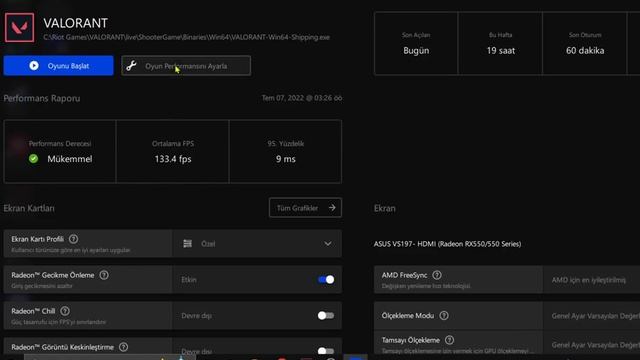The width and height of the screenshot is (640, 360).
Task: Click 'ASUS VS197- HDMI' display name
Action: (447, 244)
